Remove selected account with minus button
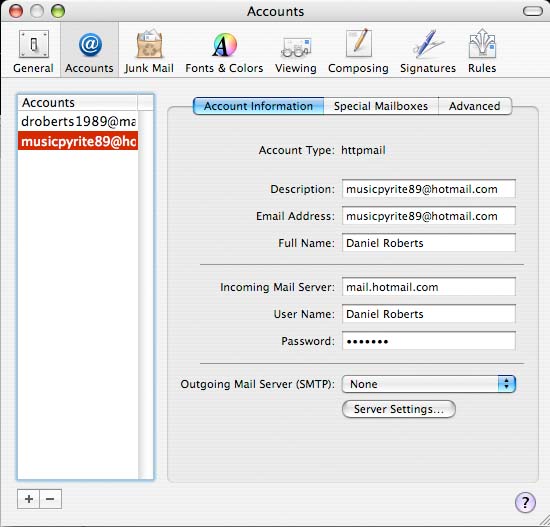The height and width of the screenshot is (527, 550). pyautogui.click(x=51, y=499)
